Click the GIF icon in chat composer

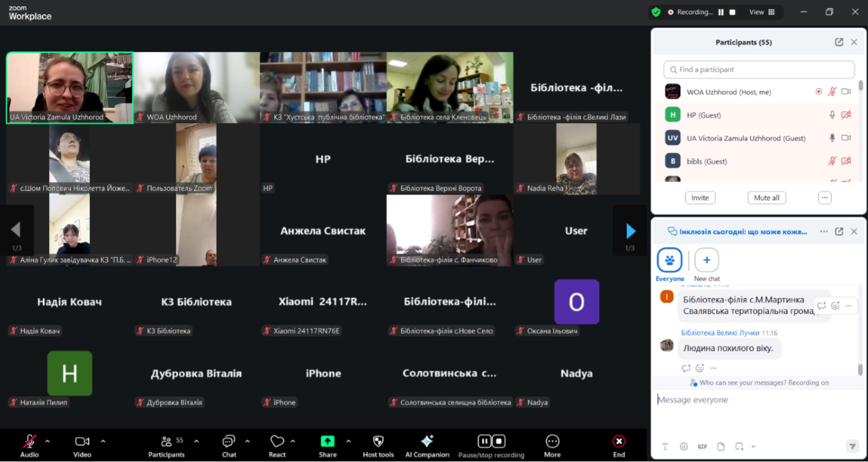tap(702, 447)
